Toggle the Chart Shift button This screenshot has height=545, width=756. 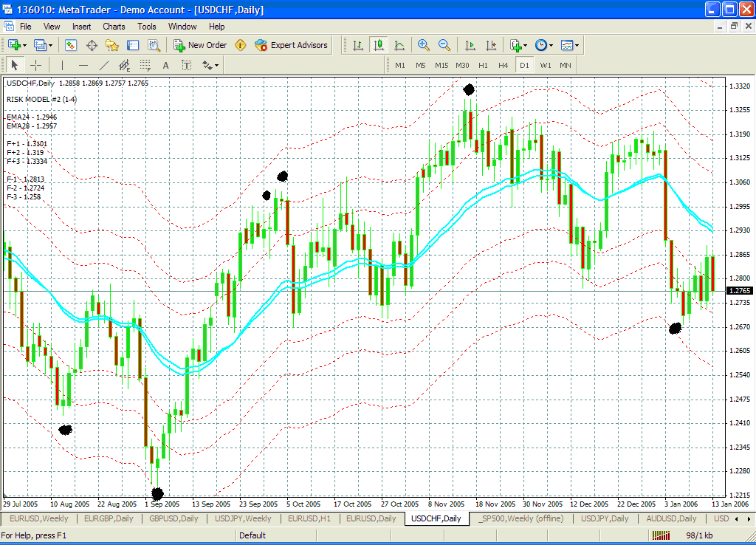[491, 45]
